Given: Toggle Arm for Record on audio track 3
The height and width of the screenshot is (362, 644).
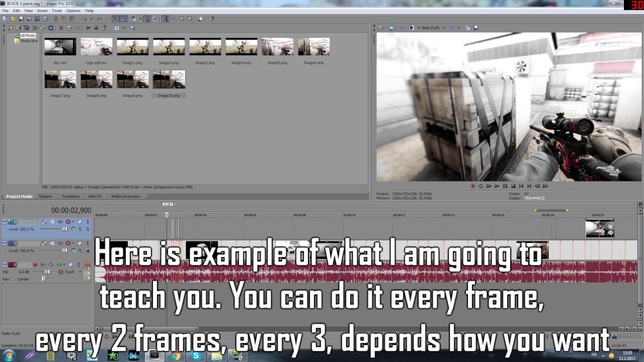Looking at the screenshot, I should point(35,265).
